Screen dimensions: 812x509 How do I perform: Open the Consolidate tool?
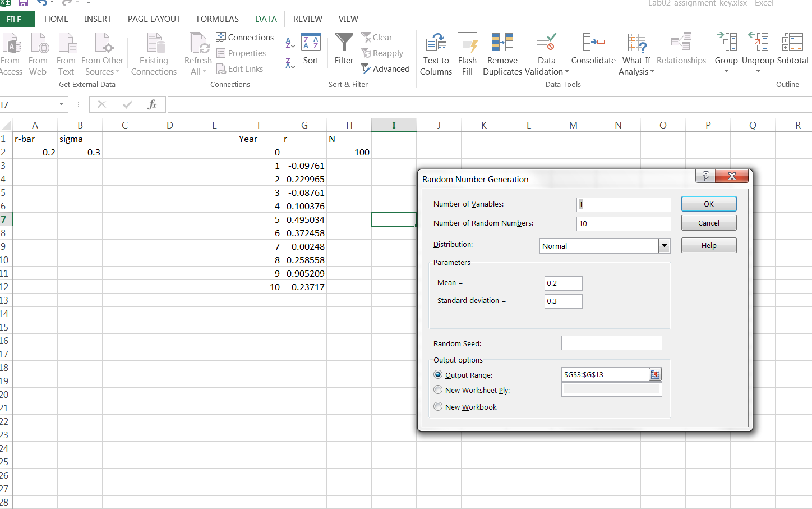coord(593,43)
